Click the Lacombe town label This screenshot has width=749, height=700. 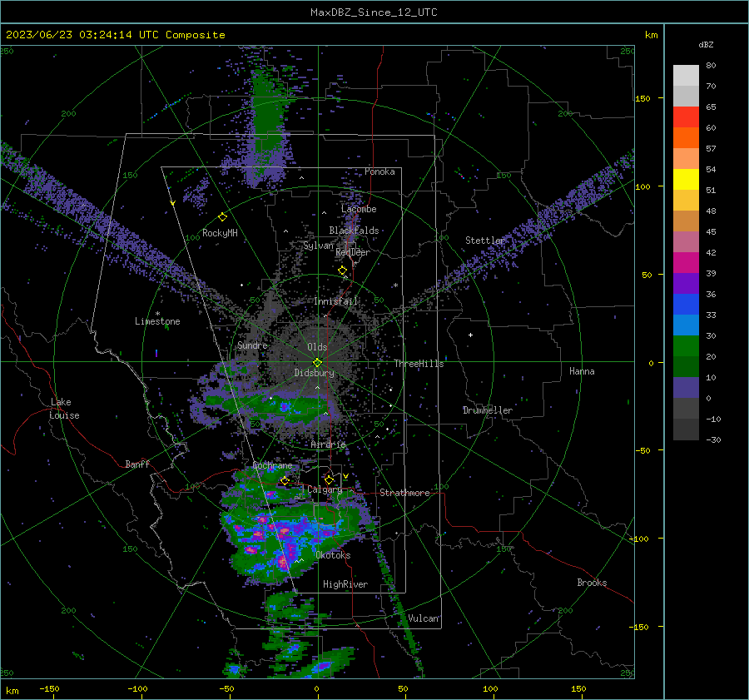pos(359,209)
